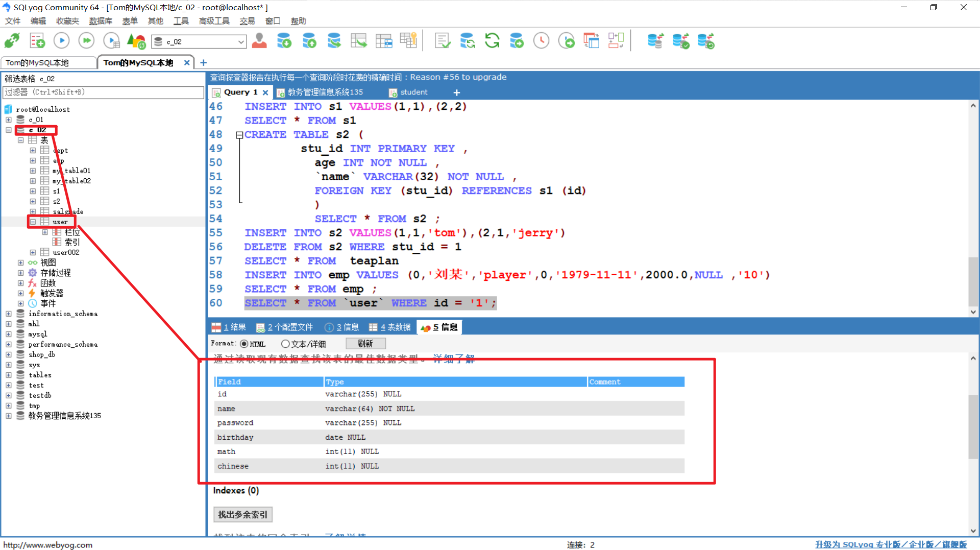This screenshot has width=980, height=550.
Task: Collapse the user table tree node
Action: tap(33, 222)
